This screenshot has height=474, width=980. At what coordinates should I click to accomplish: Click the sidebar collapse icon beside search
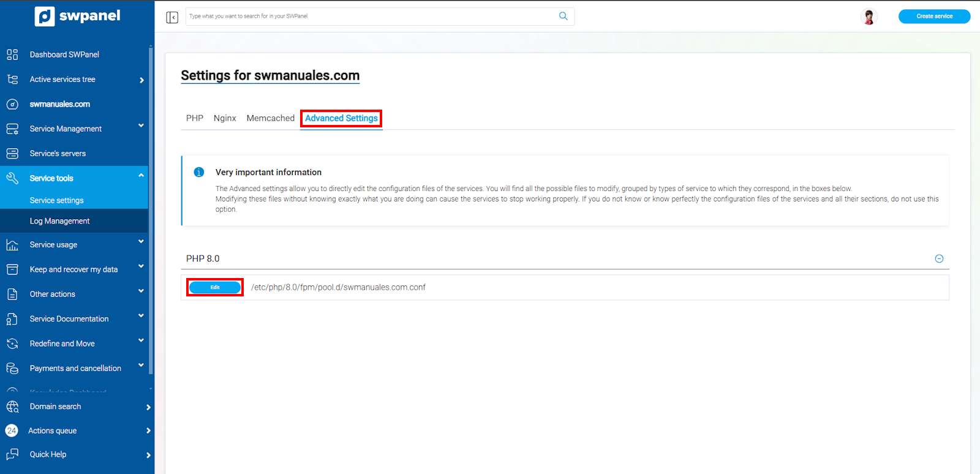pyautogui.click(x=172, y=17)
